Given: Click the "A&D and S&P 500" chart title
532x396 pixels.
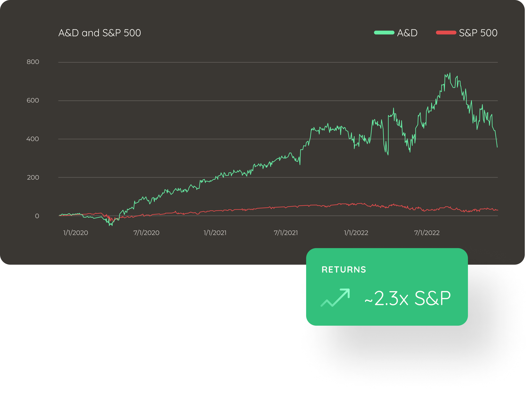Looking at the screenshot, I should 99,33.
